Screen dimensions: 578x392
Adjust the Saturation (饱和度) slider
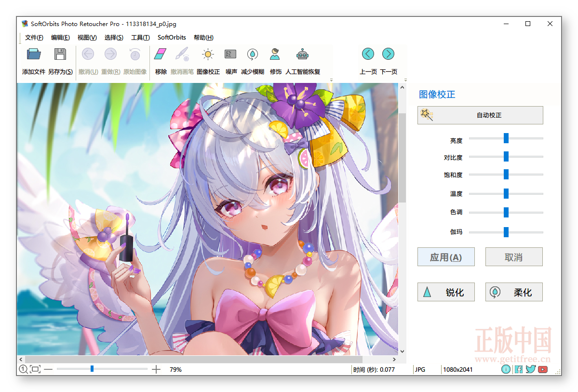coord(506,175)
